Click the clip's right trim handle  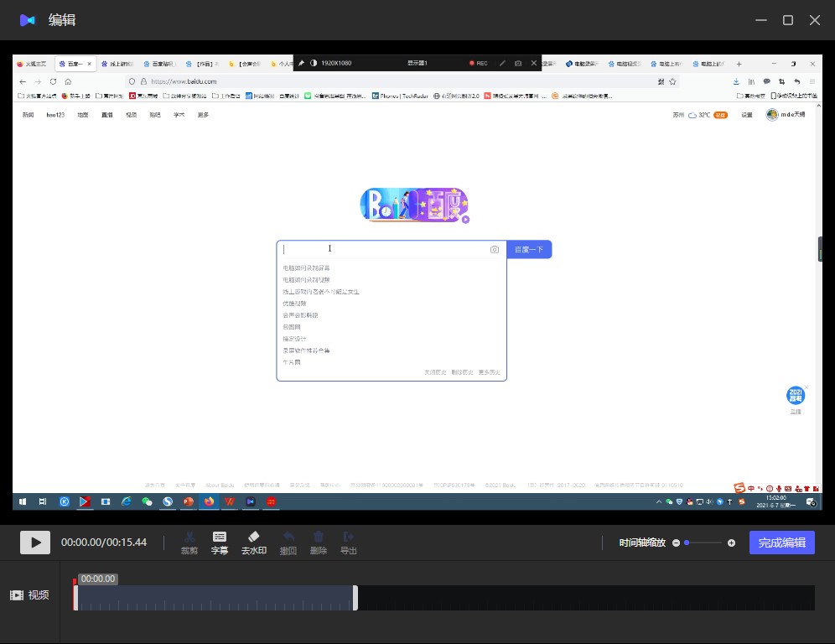coord(355,598)
